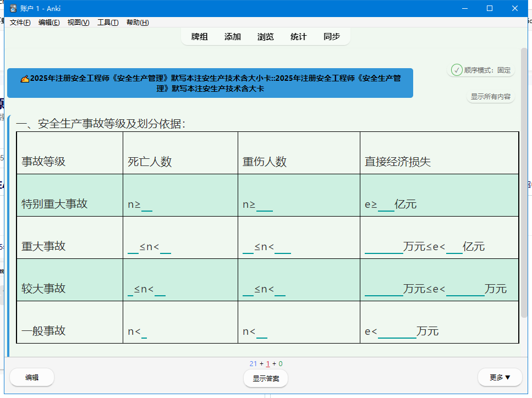Click 较大事故 serious injury cell
Image resolution: width=532 pixels, height=398 pixels.
299,280
